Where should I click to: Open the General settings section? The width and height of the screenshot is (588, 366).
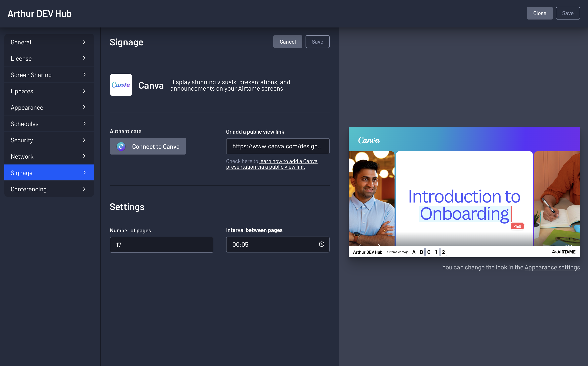click(49, 42)
